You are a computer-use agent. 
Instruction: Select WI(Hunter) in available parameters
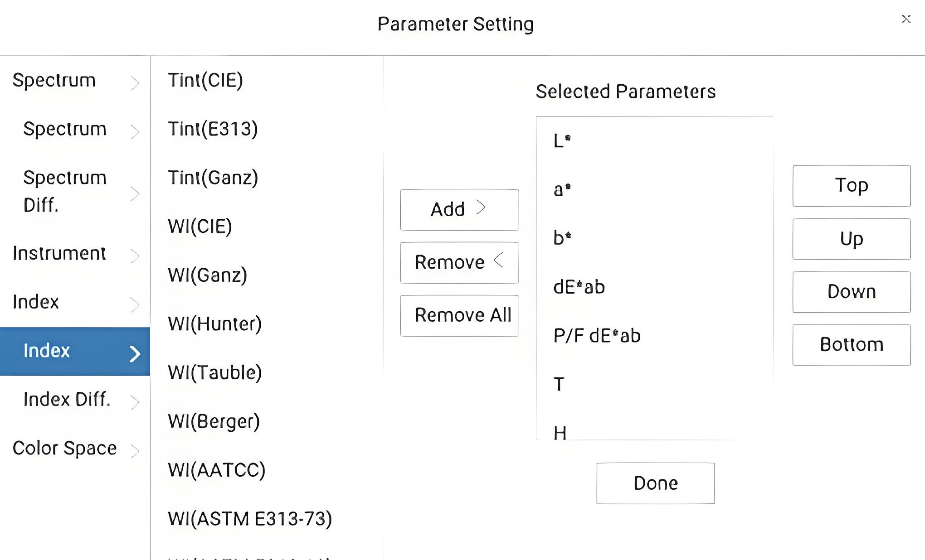(x=214, y=324)
